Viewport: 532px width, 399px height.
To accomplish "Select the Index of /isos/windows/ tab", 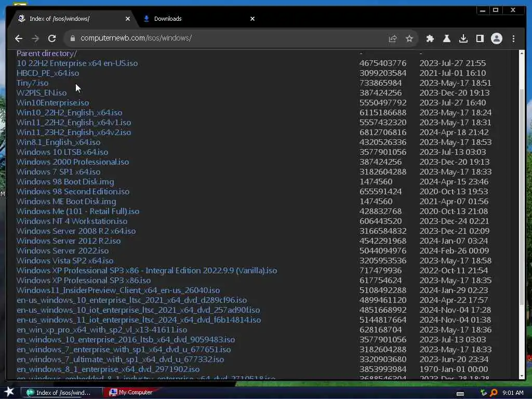I will pos(73,19).
